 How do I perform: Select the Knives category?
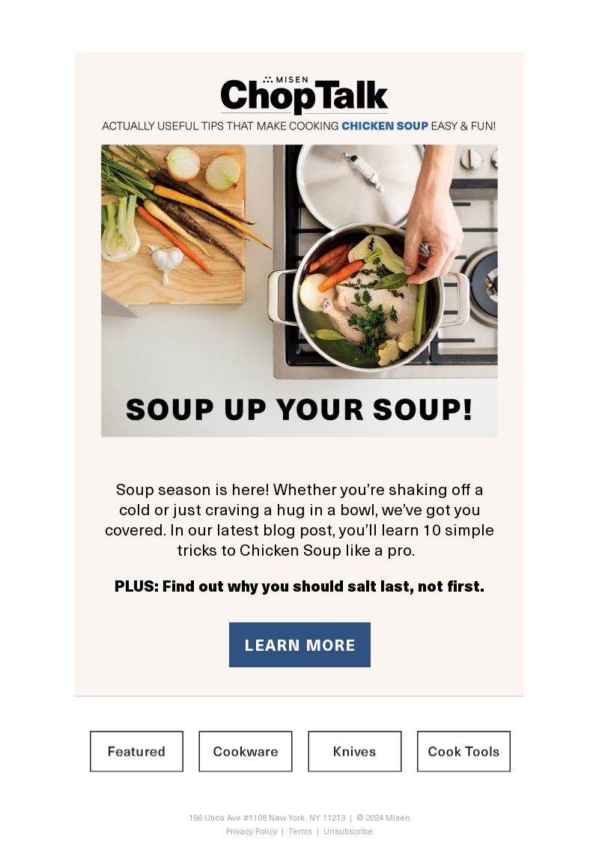tap(354, 751)
